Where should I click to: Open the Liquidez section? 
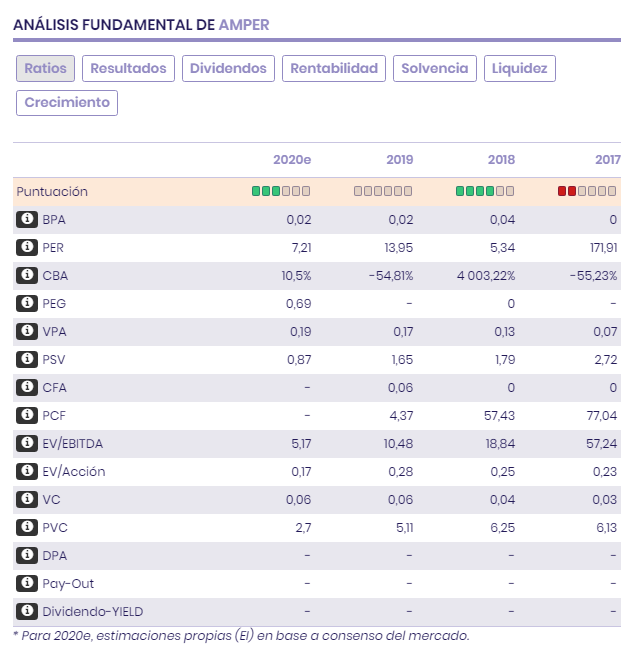coord(520,68)
